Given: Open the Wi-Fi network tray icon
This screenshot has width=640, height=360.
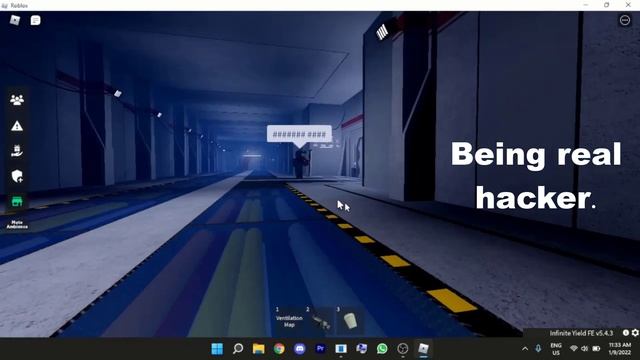Looking at the screenshot, I should pos(573,349).
